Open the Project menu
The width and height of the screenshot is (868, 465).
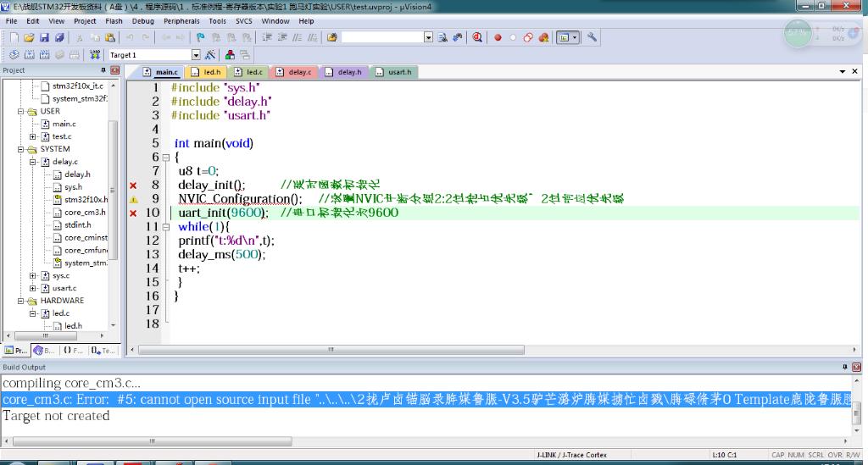[x=85, y=21]
